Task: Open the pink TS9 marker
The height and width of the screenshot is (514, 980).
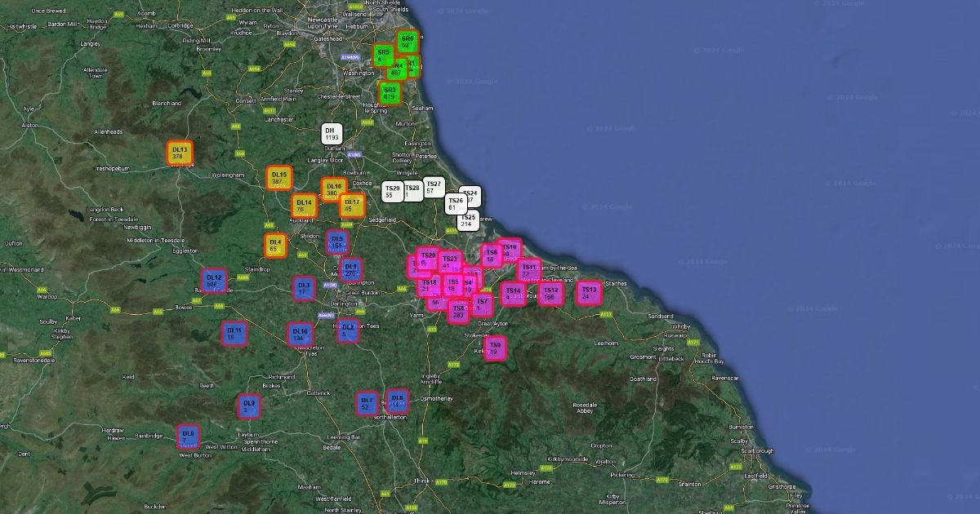Action: pyautogui.click(x=494, y=348)
